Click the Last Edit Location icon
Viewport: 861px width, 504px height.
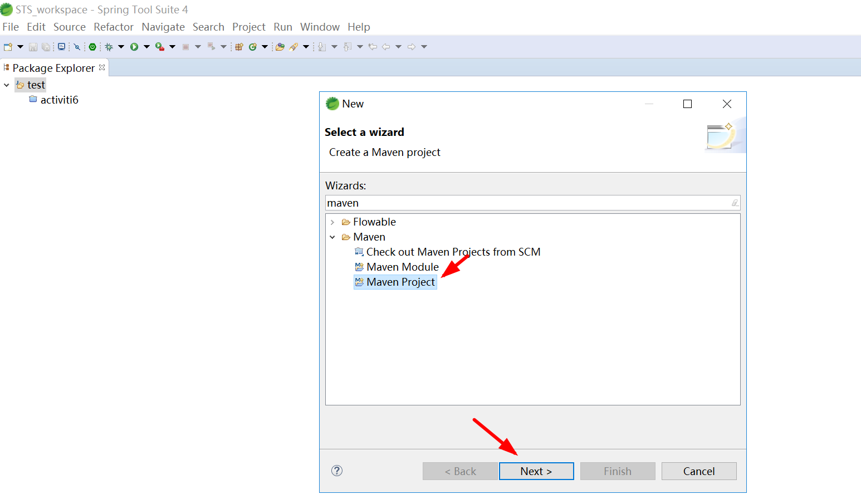pyautogui.click(x=373, y=47)
